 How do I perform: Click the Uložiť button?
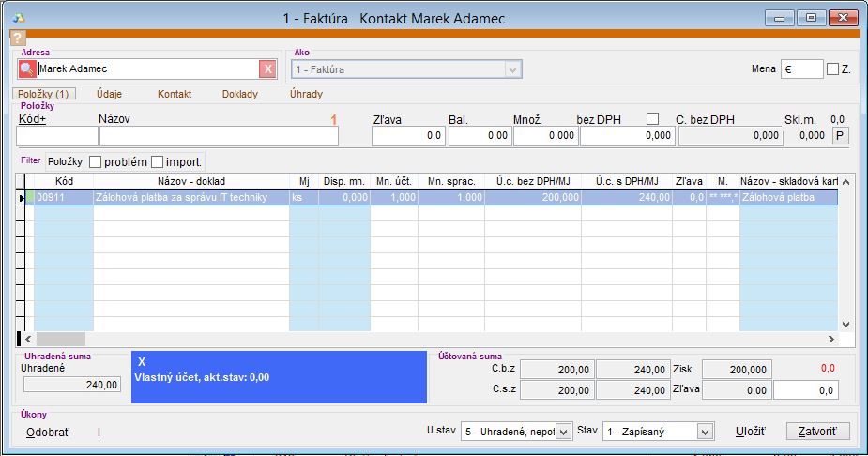point(750,432)
